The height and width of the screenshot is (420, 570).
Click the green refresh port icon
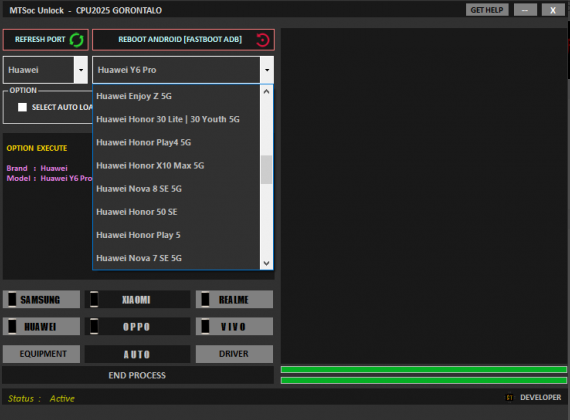click(76, 40)
